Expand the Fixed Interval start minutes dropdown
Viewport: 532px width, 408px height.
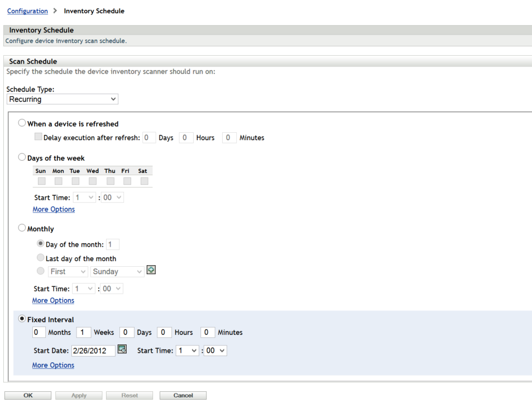tap(215, 351)
